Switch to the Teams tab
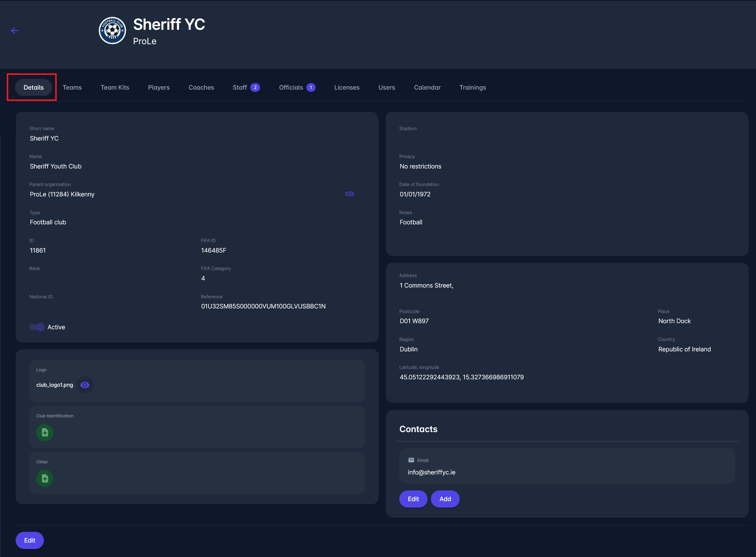The image size is (756, 557). [x=72, y=88]
